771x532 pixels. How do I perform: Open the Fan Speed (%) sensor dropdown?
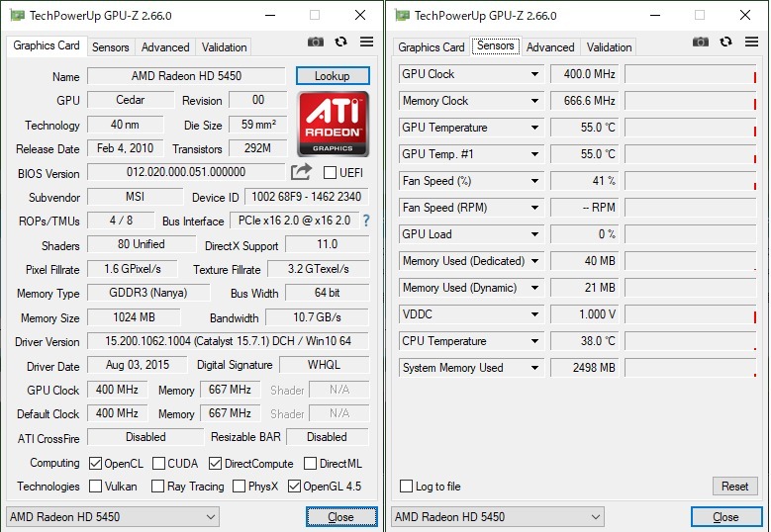tap(534, 181)
